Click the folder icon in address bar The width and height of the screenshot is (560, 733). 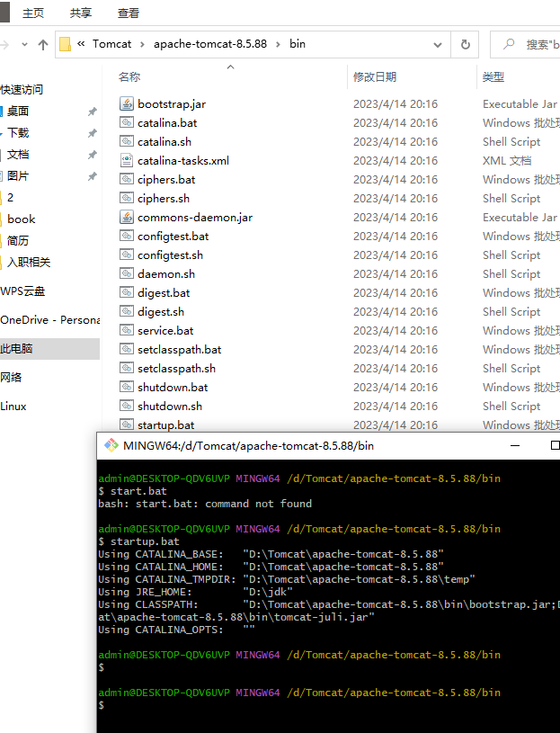(x=66, y=44)
